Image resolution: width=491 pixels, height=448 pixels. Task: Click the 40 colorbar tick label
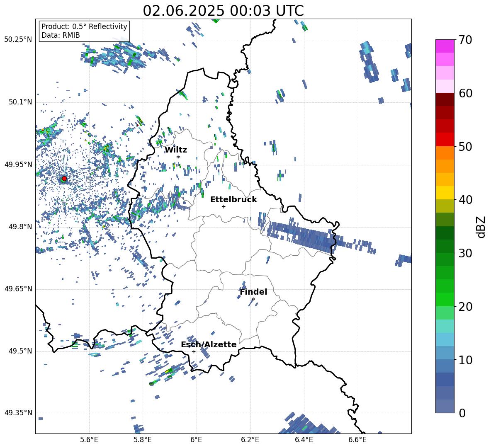465,200
